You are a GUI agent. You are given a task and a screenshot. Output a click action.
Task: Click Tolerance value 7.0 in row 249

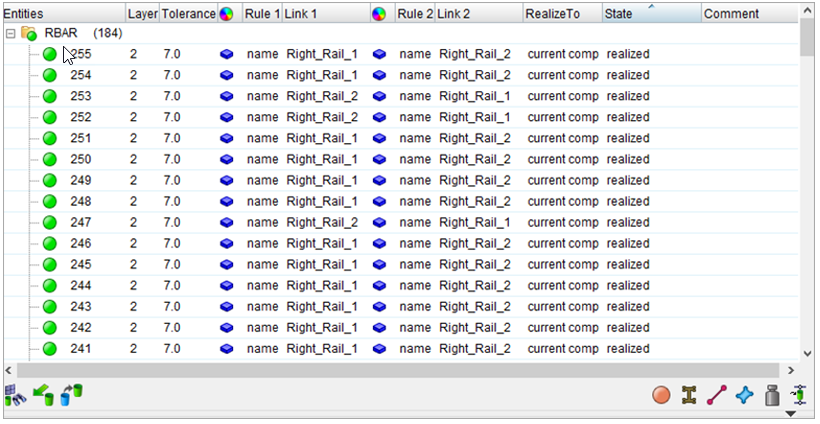(172, 180)
